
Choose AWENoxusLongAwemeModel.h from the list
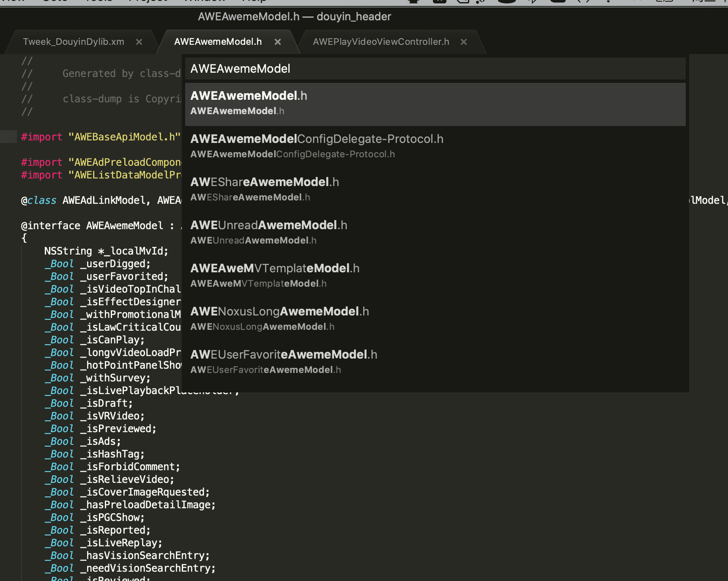435,319
